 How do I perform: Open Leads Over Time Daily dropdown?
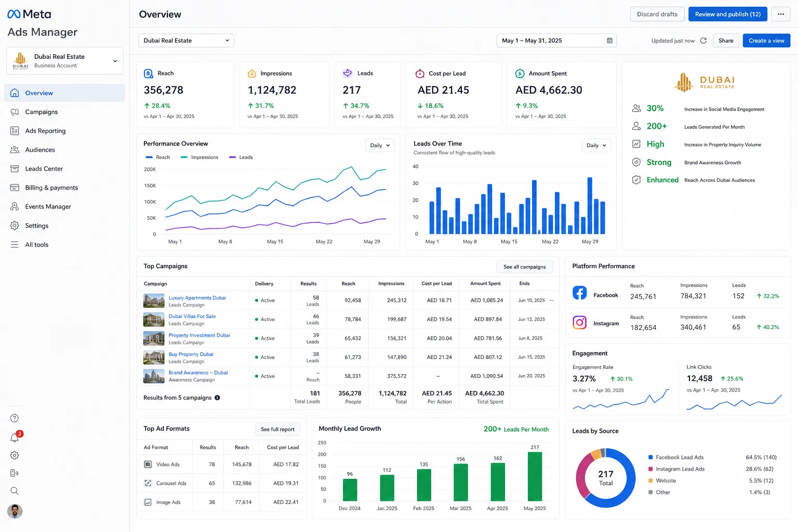(x=596, y=145)
